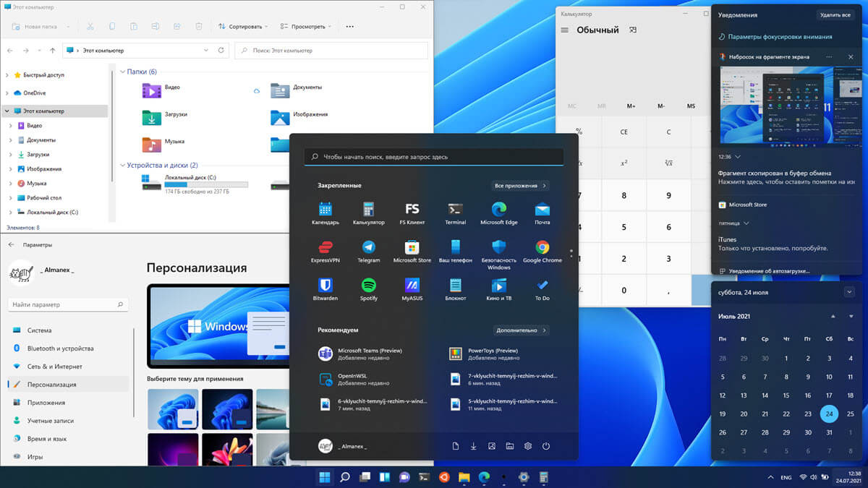Viewport: 868px width, 488px height.
Task: Open Время и язык settings section
Action: [x=69, y=439]
